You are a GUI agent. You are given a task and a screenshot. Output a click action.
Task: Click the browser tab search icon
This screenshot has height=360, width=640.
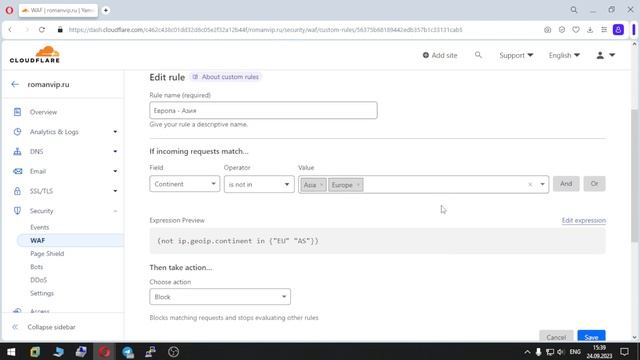coord(574,10)
